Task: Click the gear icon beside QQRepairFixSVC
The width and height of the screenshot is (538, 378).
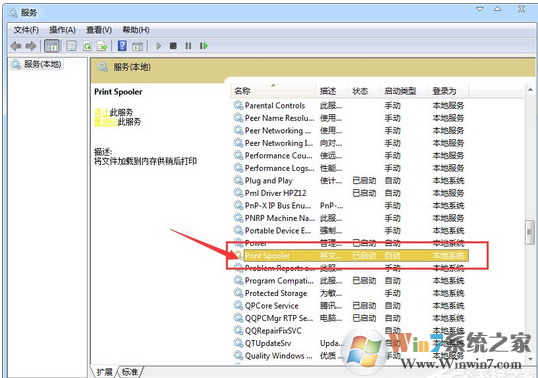Action: coord(238,330)
